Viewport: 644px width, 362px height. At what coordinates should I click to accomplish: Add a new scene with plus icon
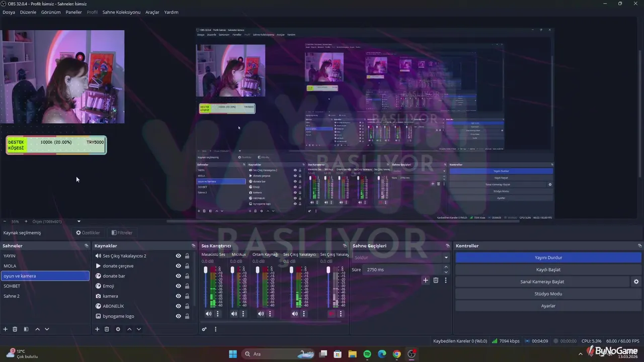coord(6,329)
